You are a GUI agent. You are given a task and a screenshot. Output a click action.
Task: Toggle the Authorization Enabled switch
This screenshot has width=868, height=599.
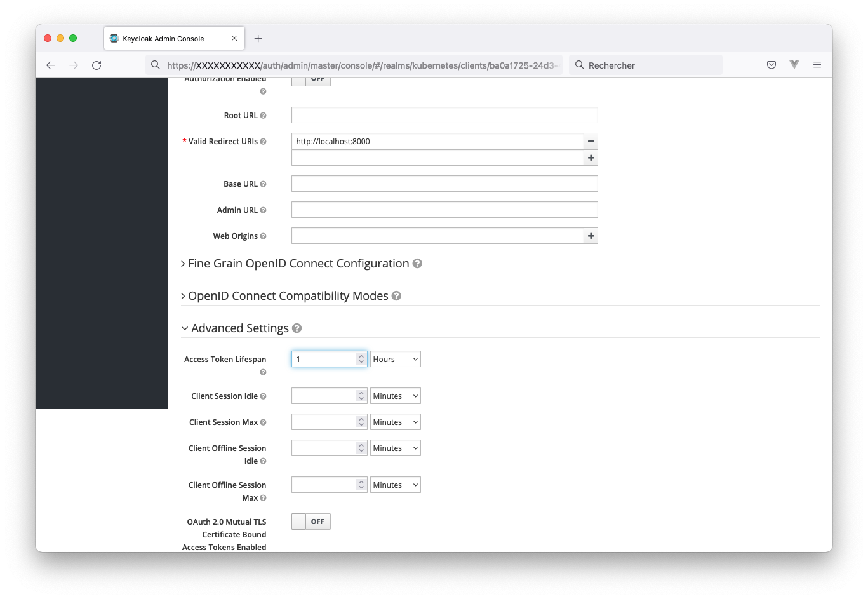point(310,80)
